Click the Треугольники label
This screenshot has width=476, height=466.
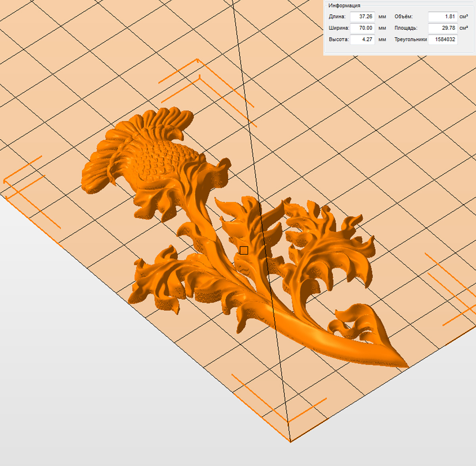pyautogui.click(x=410, y=40)
